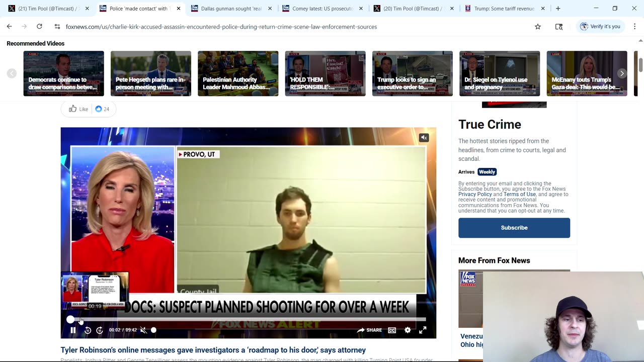Click the video progress bar scrubber
The image size is (644, 362).
[x=70, y=319]
